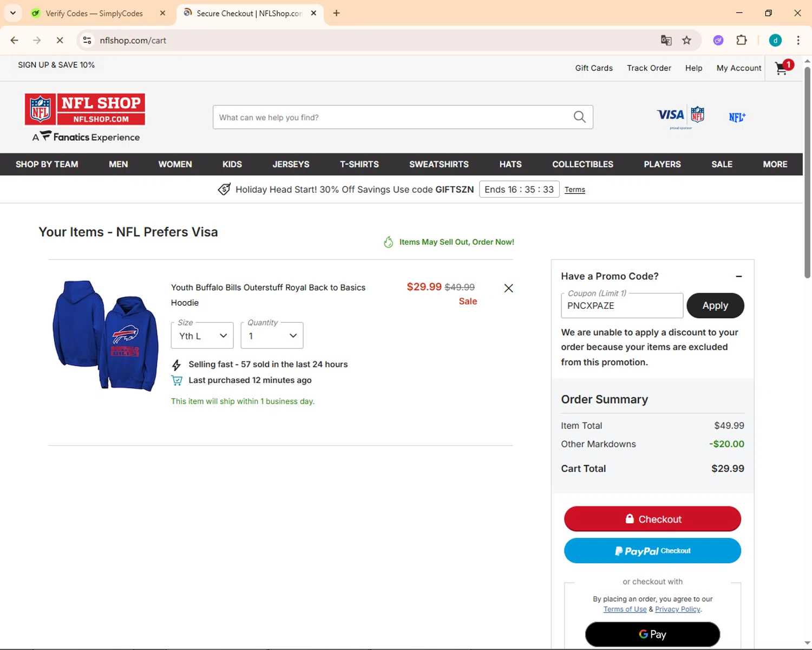
Task: Click the browser back arrow
Action: click(x=15, y=40)
